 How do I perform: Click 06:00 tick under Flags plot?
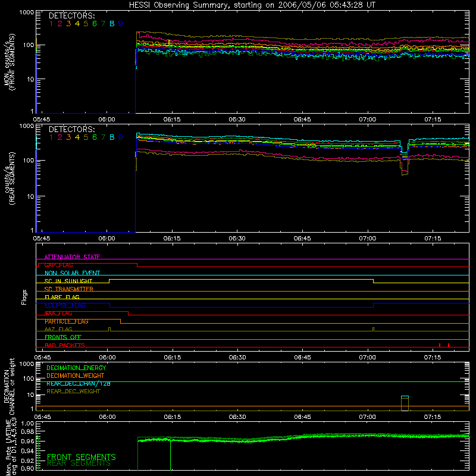pyautogui.click(x=107, y=358)
